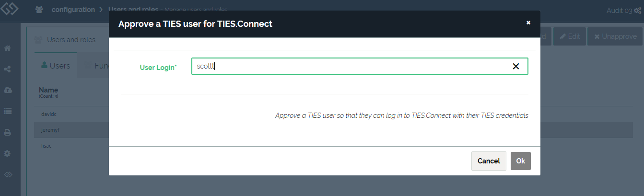Click the Audit 03 gears icon
The width and height of the screenshot is (644, 196).
(x=638, y=11)
